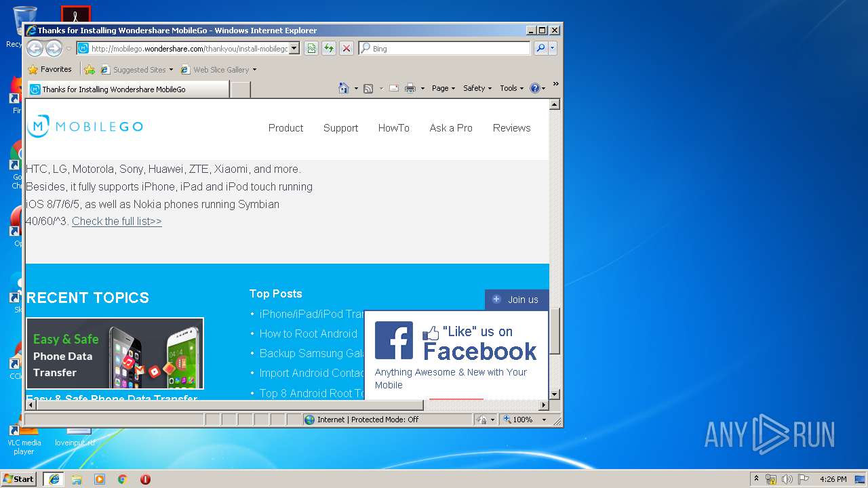The height and width of the screenshot is (488, 868).
Task: Open a new blank tab
Action: click(x=240, y=89)
